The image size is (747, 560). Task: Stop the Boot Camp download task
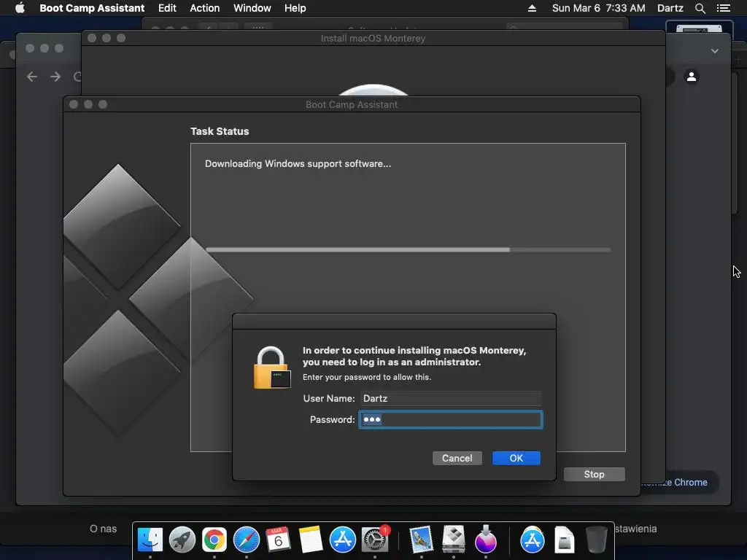pos(594,474)
